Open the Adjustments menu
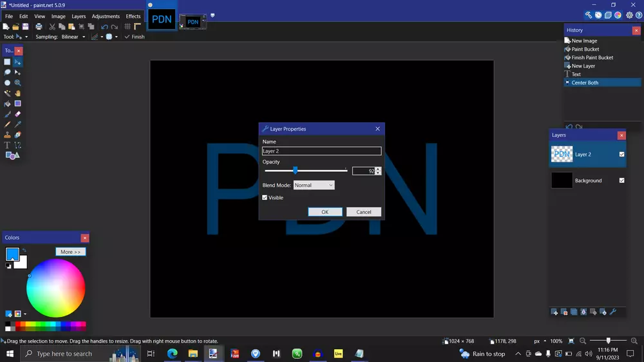This screenshot has width=644, height=362. pyautogui.click(x=106, y=17)
